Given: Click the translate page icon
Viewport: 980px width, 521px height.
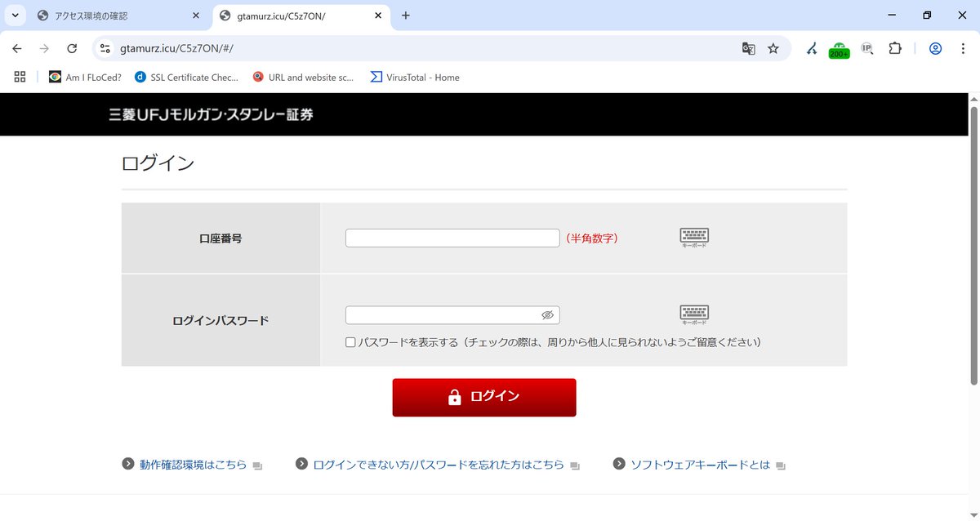Looking at the screenshot, I should 748,48.
